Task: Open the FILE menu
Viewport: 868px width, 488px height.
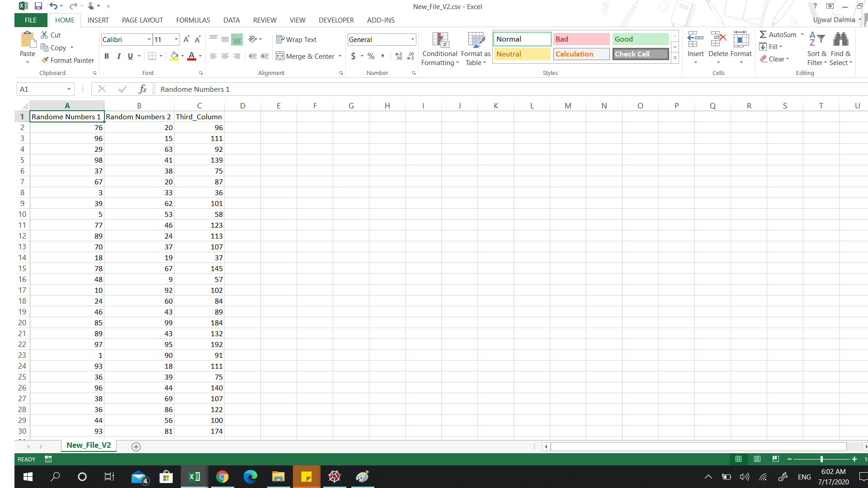Action: pos(31,20)
